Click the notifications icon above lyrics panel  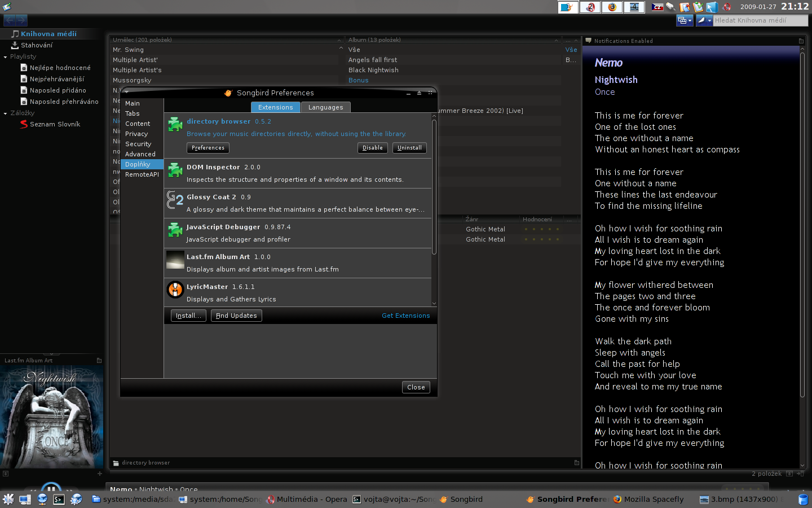pos(588,41)
